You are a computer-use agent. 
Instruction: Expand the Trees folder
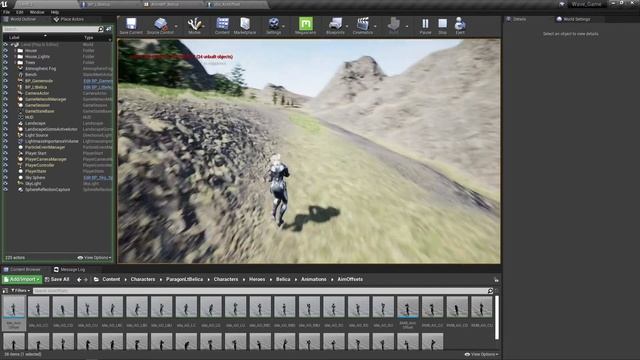pyautogui.click(x=15, y=62)
